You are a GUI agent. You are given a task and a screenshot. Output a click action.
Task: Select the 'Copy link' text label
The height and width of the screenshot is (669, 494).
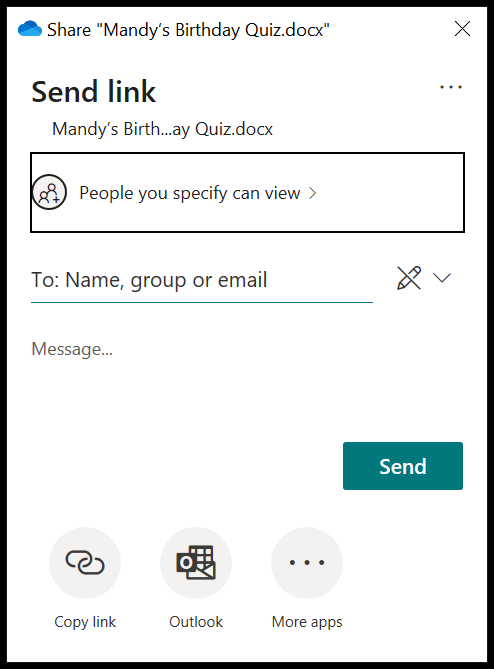[x=85, y=622]
